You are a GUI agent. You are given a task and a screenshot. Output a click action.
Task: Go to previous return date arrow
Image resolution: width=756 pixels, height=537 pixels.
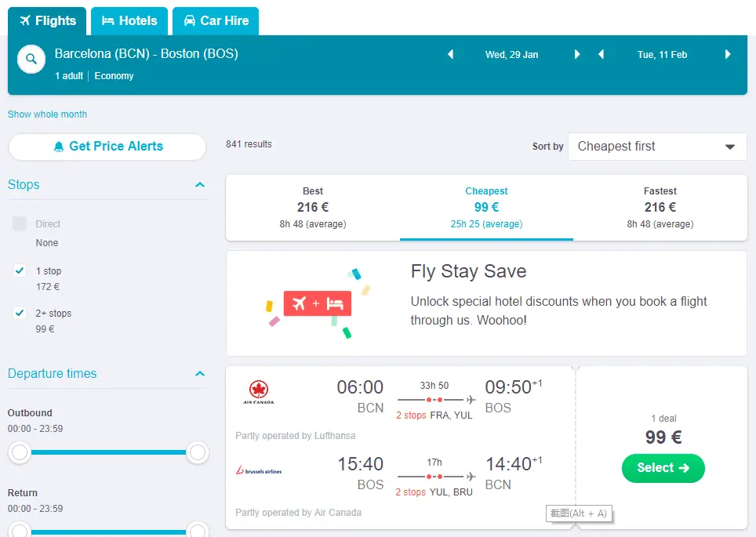coord(602,55)
